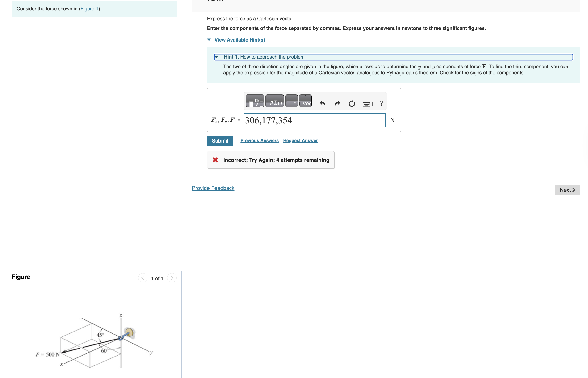This screenshot has width=588, height=378.
Task: Select the 'Incorrect; Try Again' message text
Action: pos(276,160)
